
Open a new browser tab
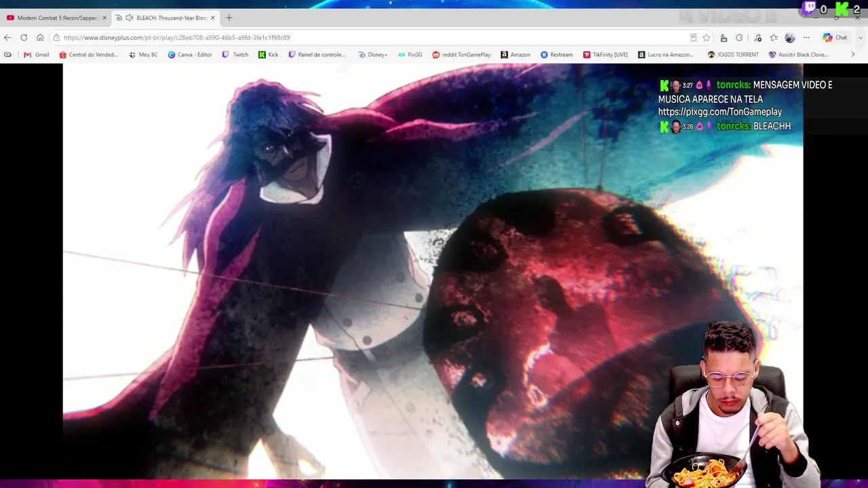229,18
